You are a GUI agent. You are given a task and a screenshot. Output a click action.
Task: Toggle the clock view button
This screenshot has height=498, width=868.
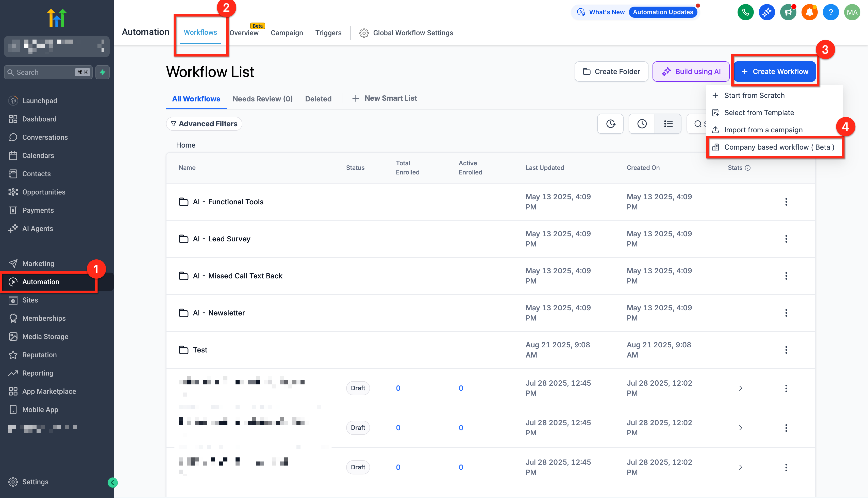pyautogui.click(x=642, y=124)
